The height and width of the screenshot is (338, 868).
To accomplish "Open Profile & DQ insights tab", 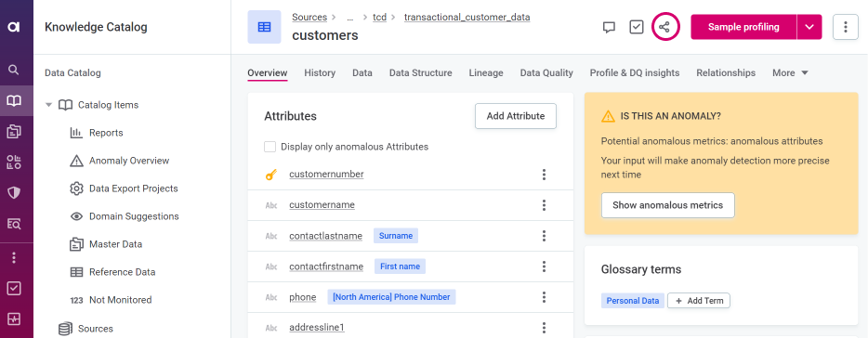I will click(x=635, y=73).
